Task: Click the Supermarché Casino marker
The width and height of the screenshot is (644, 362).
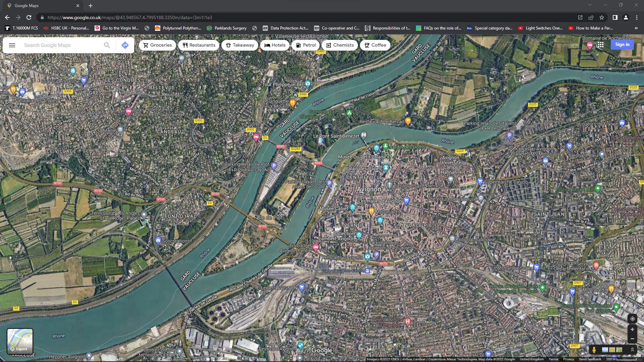Action: [x=480, y=181]
